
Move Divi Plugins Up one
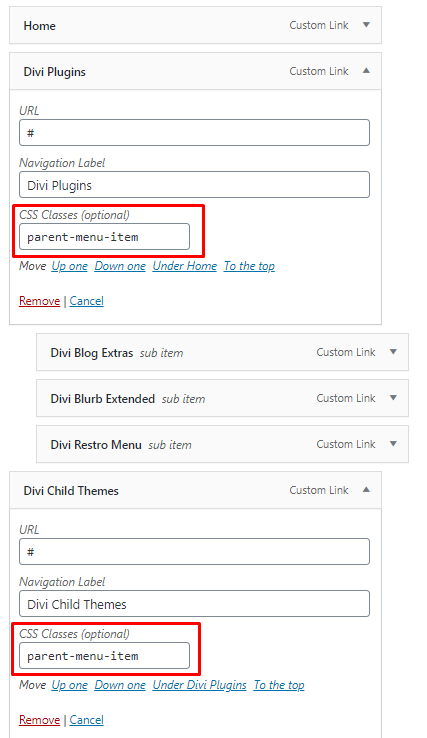pyautogui.click(x=70, y=266)
